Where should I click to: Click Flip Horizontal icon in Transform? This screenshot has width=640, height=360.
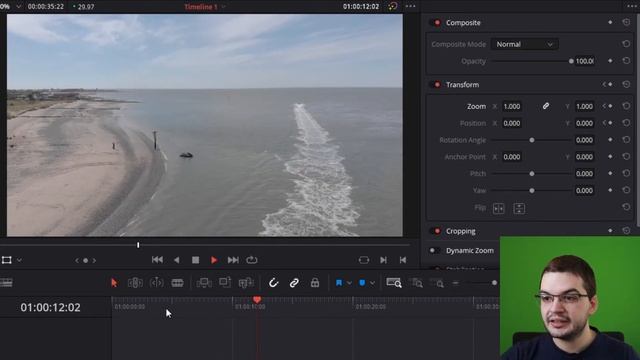click(498, 209)
